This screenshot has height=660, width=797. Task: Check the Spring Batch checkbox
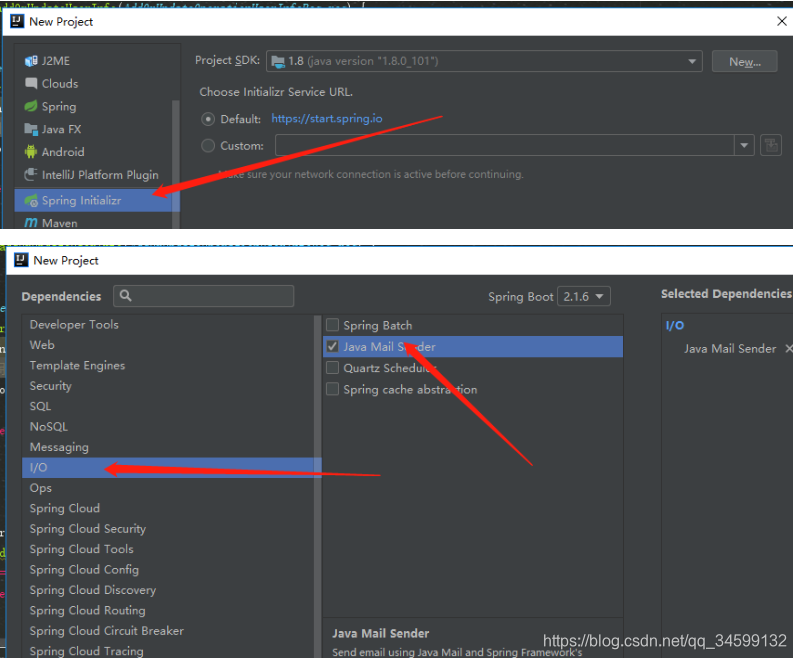[332, 325]
